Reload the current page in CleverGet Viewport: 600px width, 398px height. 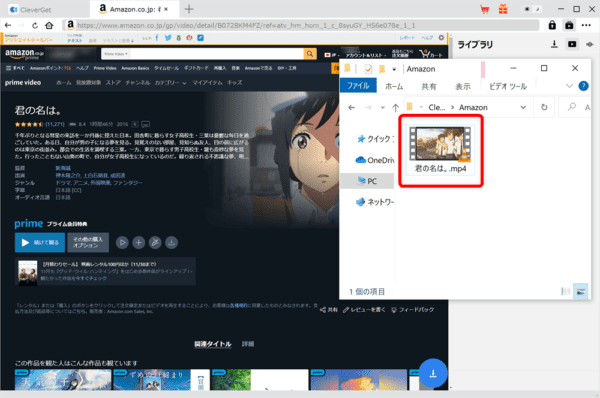tap(35, 25)
